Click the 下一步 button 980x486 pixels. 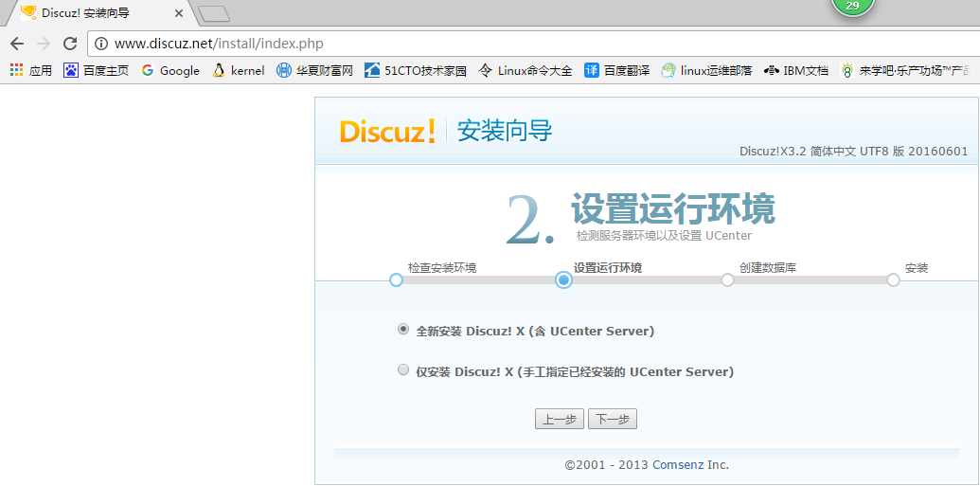613,419
